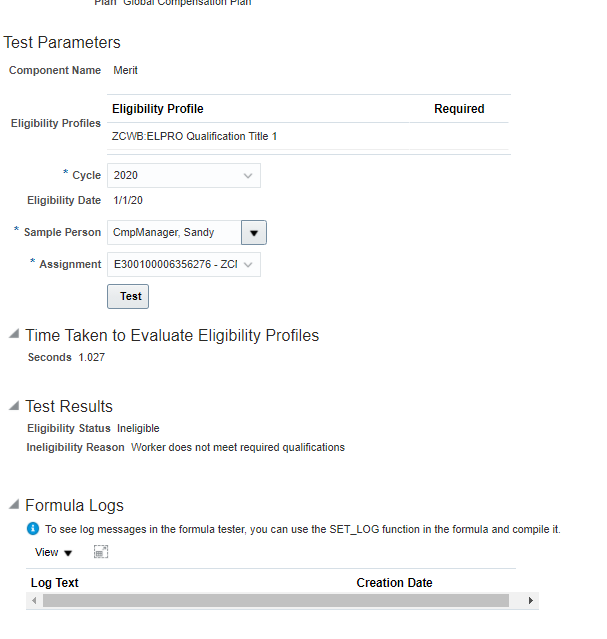Image resolution: width=607 pixels, height=639 pixels.
Task: Click the Creation Date column header
Action: click(x=394, y=583)
